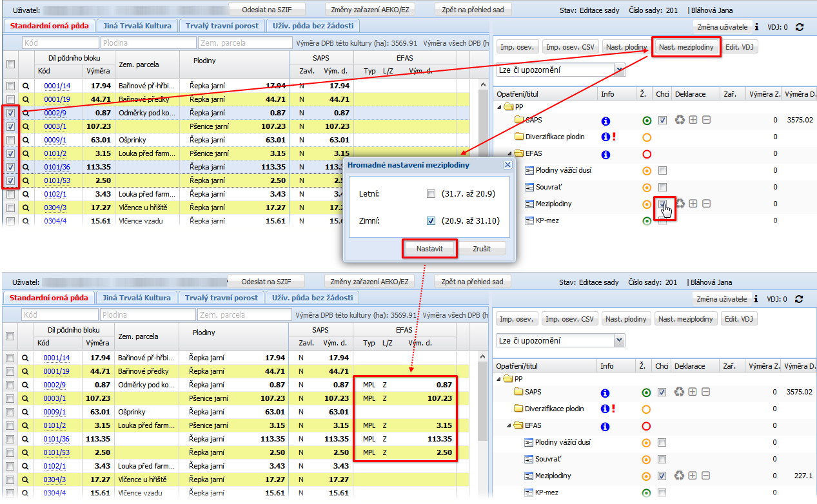Click lower Změny zařazení AEKO/EZ button

point(369,282)
